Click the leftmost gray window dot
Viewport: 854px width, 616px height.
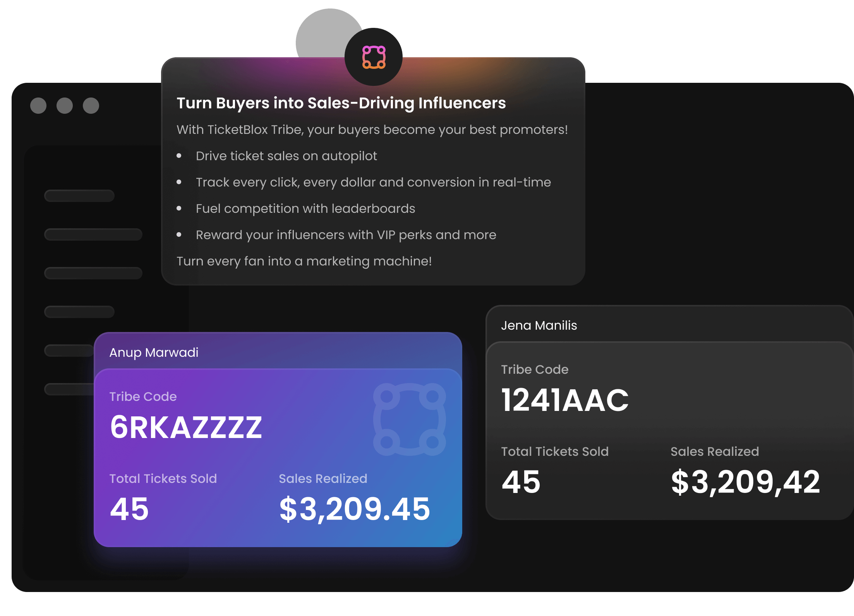[x=38, y=106]
